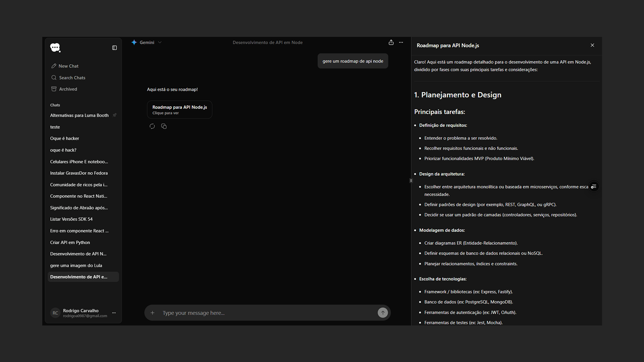
Task: Click the regenerate response icon
Action: point(152,126)
